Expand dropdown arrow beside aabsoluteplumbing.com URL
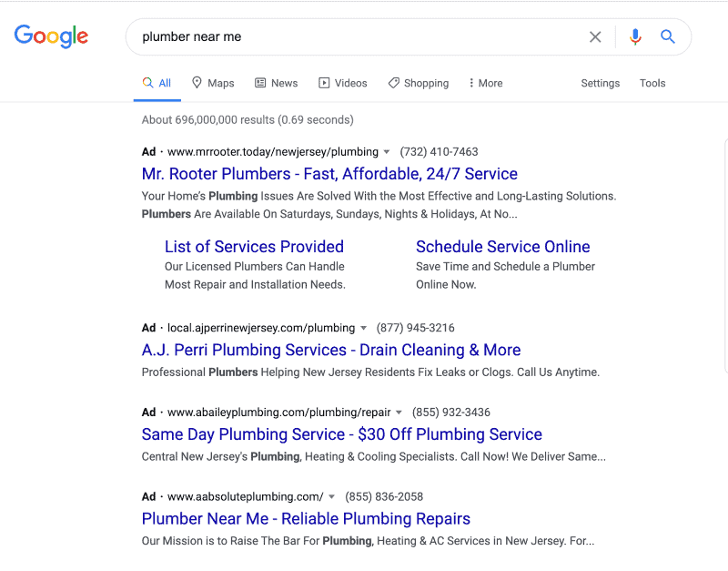The width and height of the screenshot is (728, 571). pyautogui.click(x=331, y=496)
